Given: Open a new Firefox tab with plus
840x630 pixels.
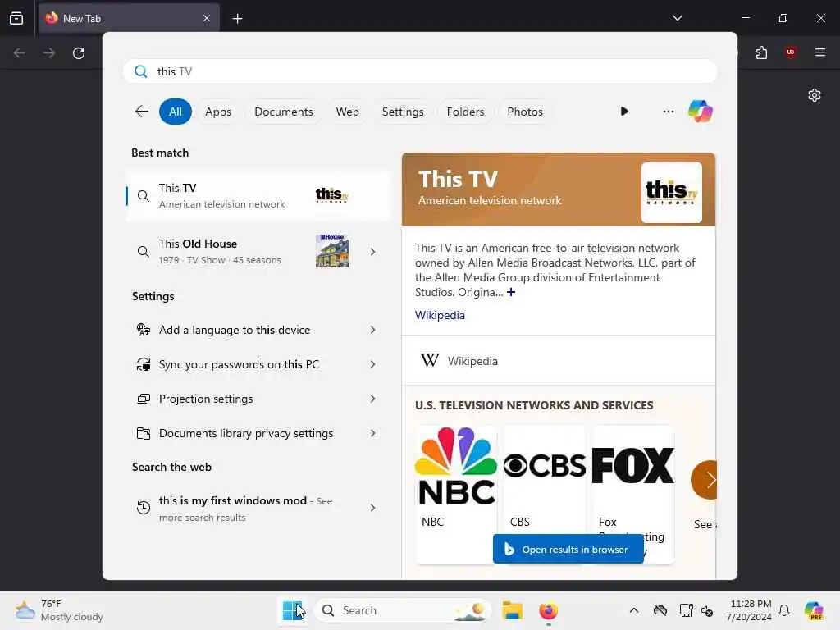Looking at the screenshot, I should (x=237, y=19).
